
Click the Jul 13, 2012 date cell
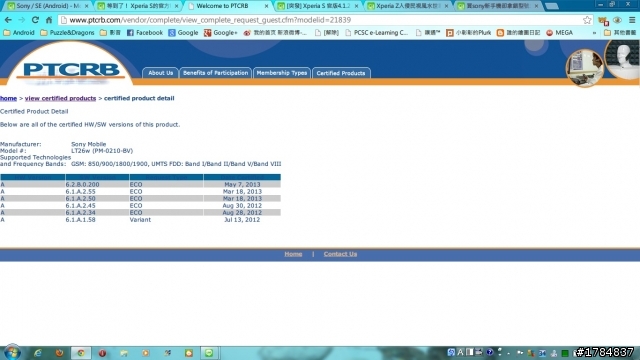[x=242, y=220]
